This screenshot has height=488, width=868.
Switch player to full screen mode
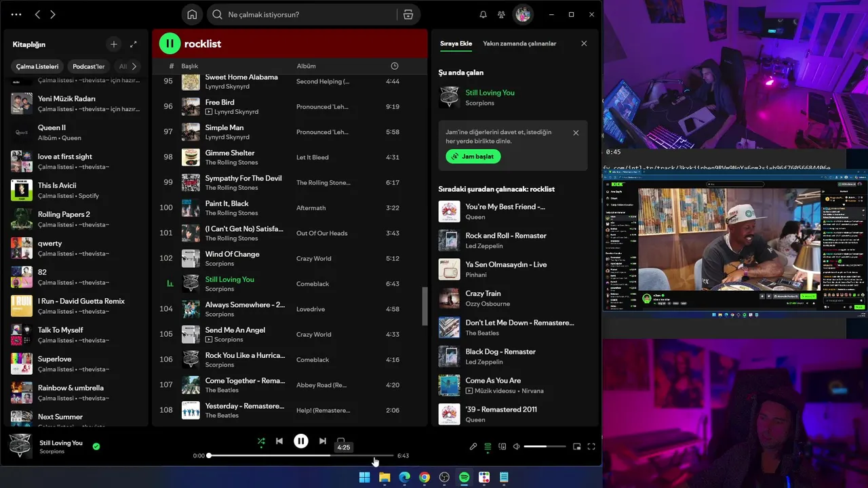591,446
